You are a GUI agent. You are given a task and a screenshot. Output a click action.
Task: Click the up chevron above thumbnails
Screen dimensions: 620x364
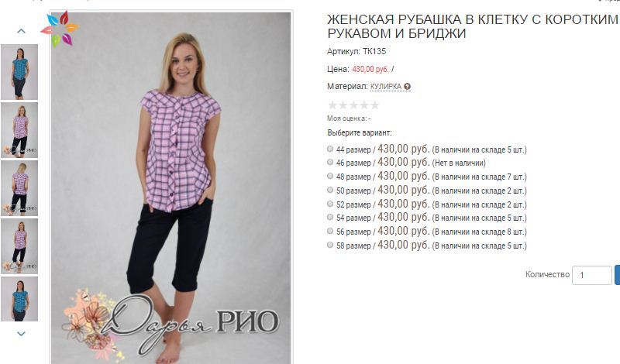click(x=22, y=31)
